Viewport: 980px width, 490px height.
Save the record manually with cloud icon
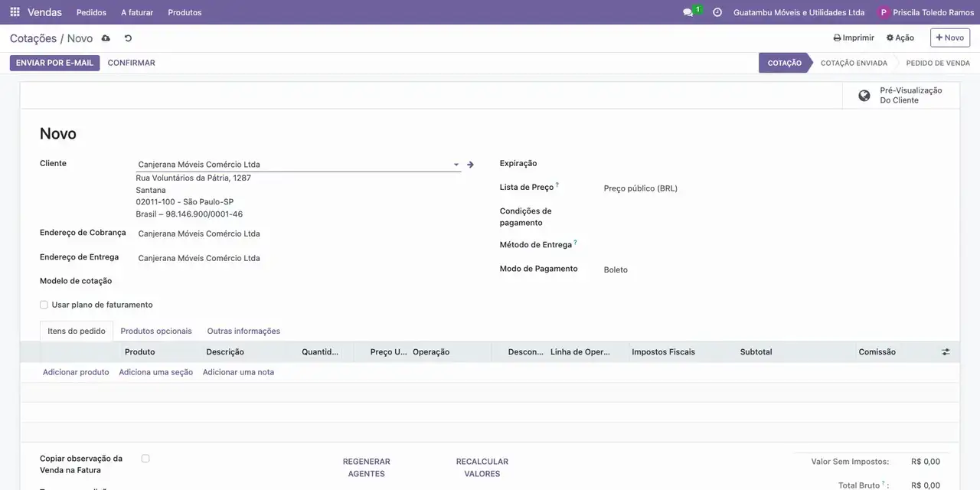(x=106, y=38)
